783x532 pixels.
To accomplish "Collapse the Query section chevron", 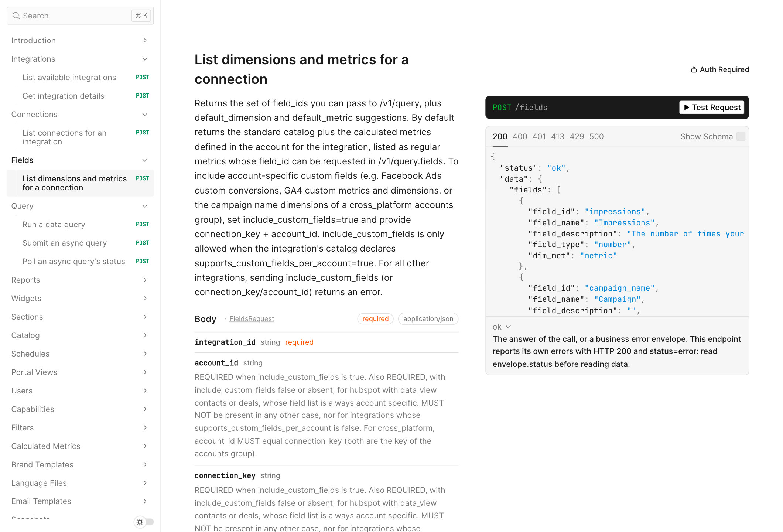I will tap(145, 206).
